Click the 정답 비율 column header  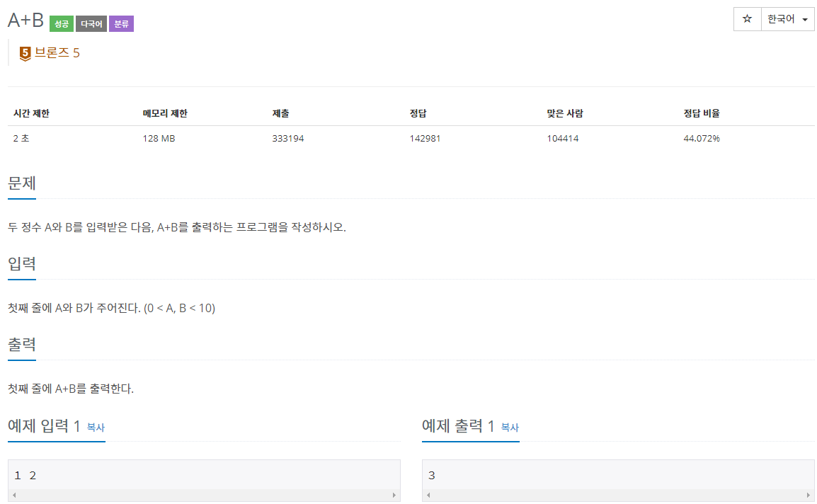click(x=702, y=113)
